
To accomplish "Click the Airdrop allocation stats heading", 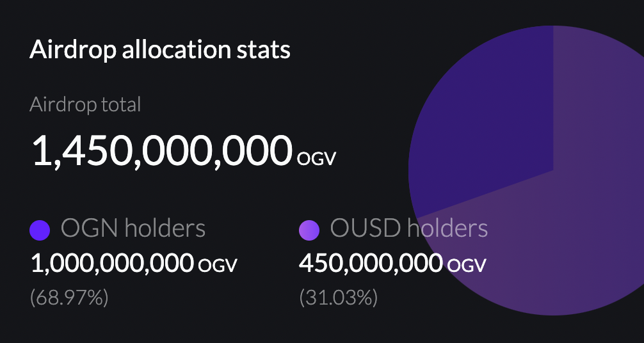I will pos(160,50).
